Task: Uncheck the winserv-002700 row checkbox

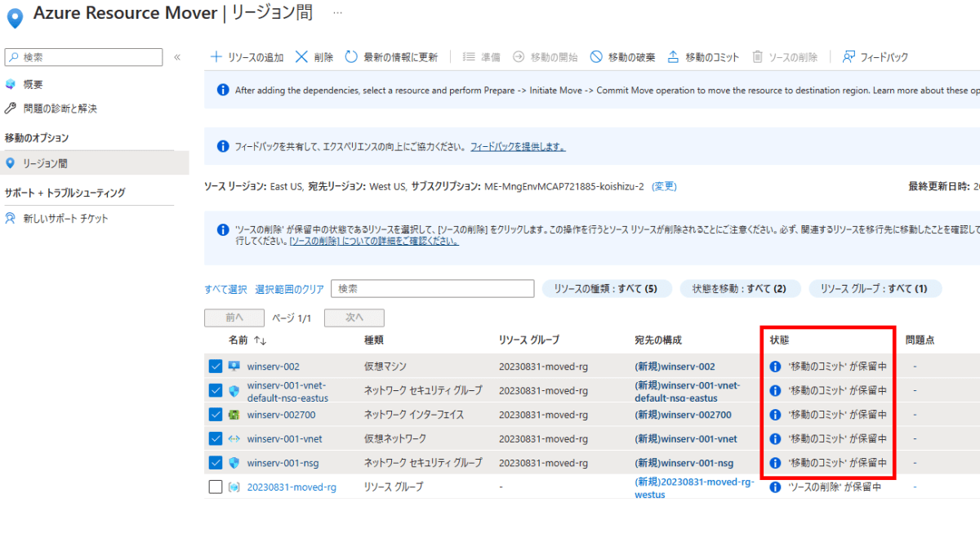Action: pyautogui.click(x=216, y=415)
